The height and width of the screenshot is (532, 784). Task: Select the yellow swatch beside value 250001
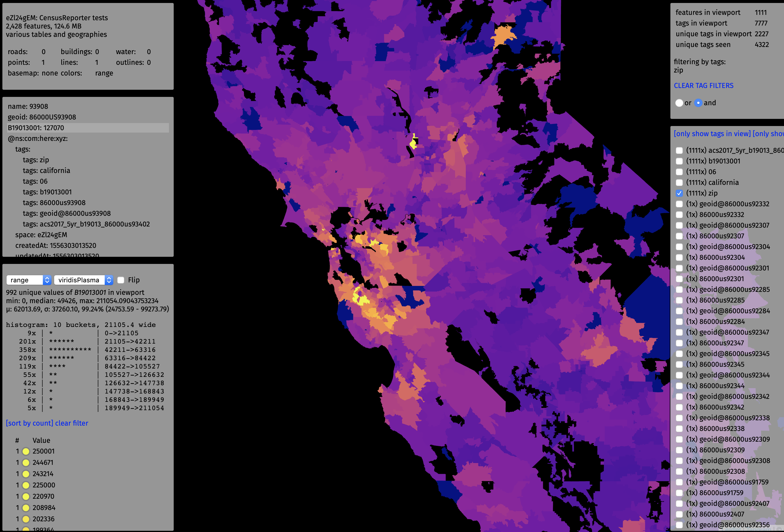[x=26, y=451]
